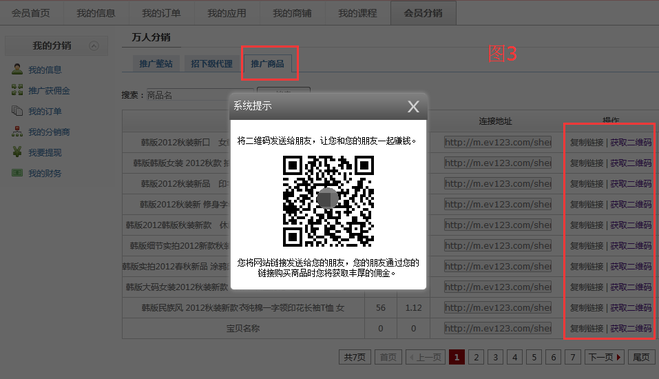Click 上一页 previous page button
This screenshot has width=659, height=379.
425,357
